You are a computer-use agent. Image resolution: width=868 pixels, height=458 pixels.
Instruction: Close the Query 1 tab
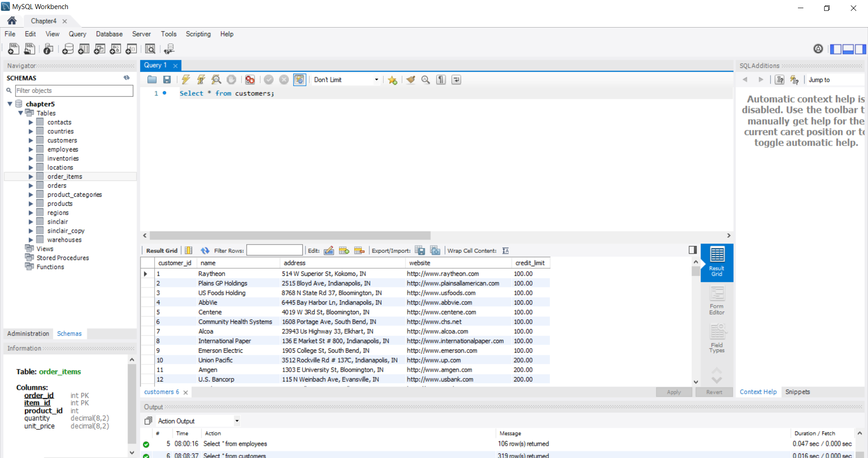(175, 66)
